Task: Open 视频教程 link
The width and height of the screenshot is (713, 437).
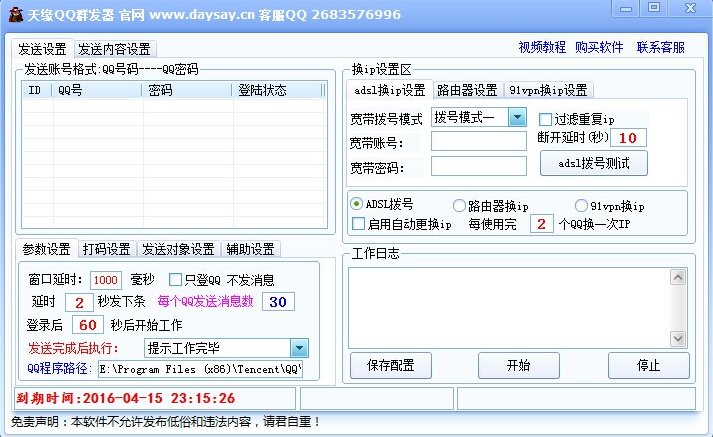Action: (x=542, y=47)
